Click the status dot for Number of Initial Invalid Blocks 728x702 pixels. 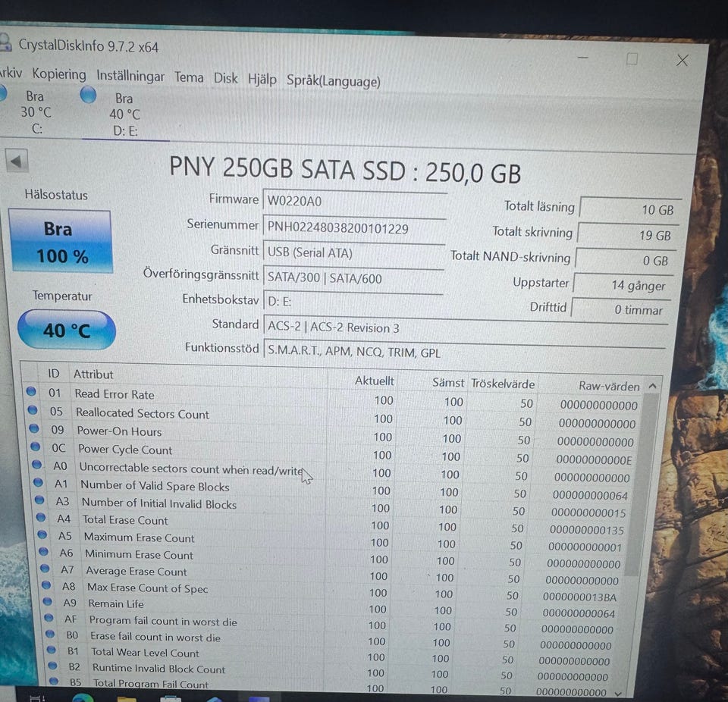pos(39,500)
